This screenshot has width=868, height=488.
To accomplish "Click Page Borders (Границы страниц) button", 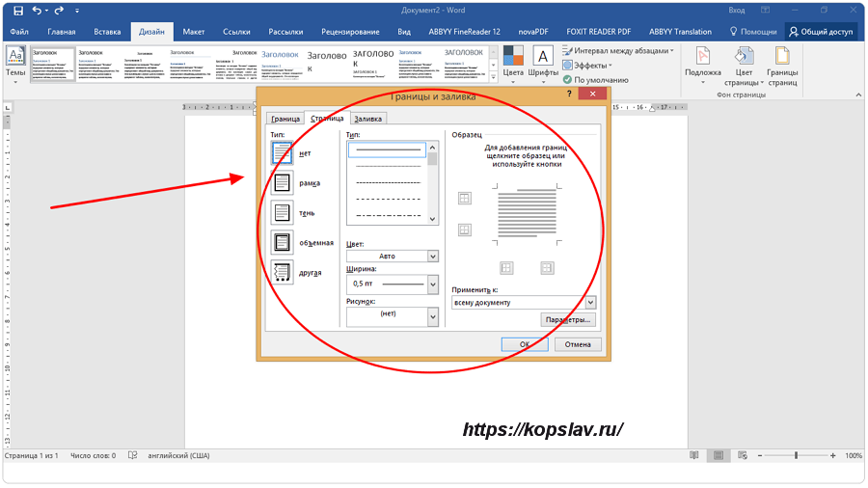I will [x=782, y=67].
